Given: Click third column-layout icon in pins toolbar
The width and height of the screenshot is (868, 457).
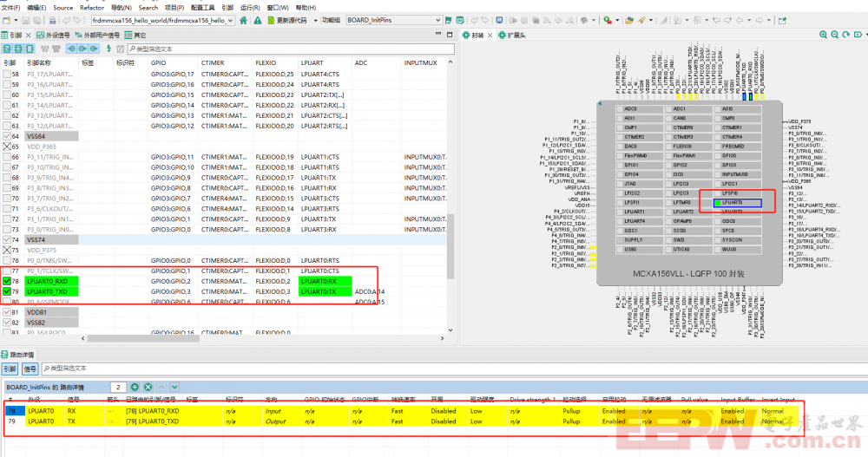Looking at the screenshot, I should (30, 49).
